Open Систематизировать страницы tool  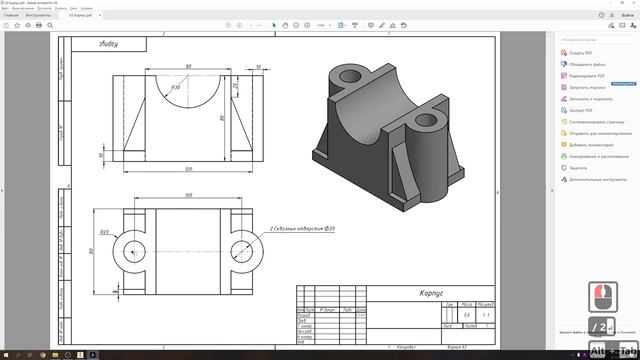pos(593,122)
